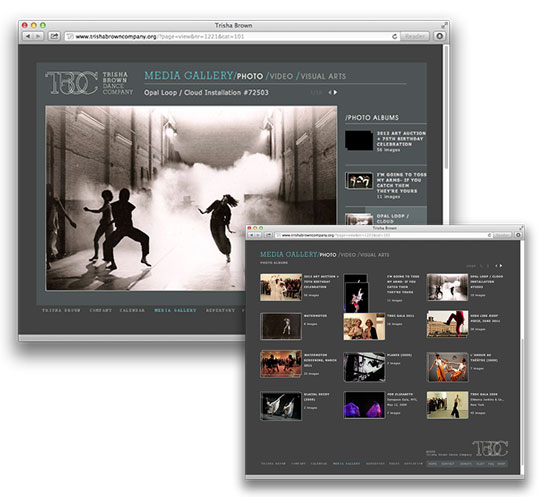Click TRISHA BROWN footer link in rear window
Screen dimensions: 540x497
(61, 310)
